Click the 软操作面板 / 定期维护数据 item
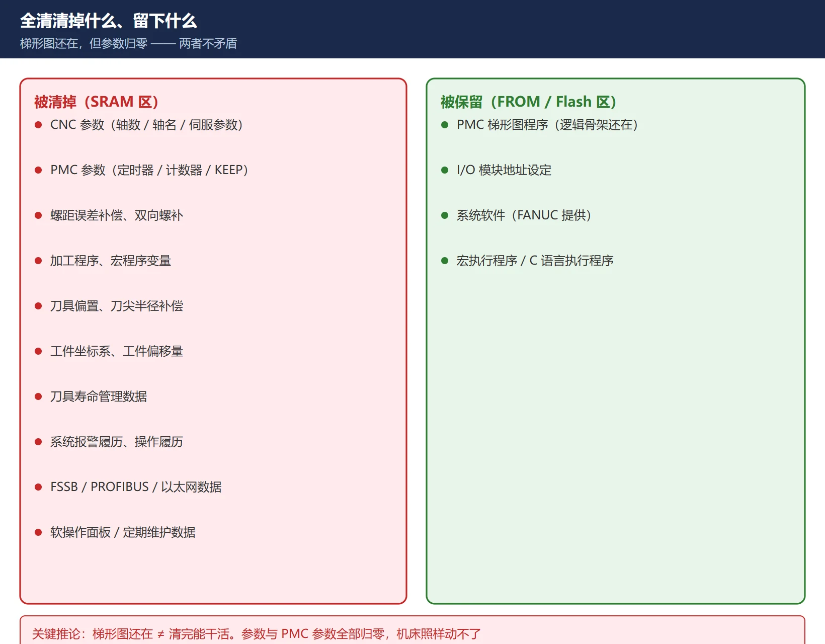Image resolution: width=825 pixels, height=644 pixels. coord(123,532)
